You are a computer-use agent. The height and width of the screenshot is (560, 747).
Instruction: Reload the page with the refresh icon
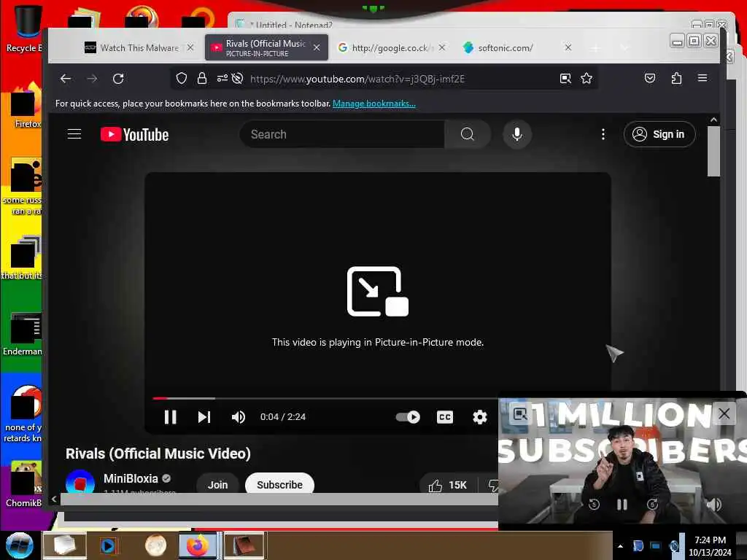(118, 79)
